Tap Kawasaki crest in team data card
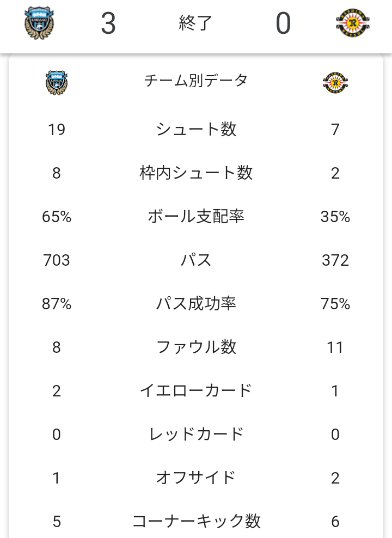This screenshot has height=538, width=392. pyautogui.click(x=57, y=83)
